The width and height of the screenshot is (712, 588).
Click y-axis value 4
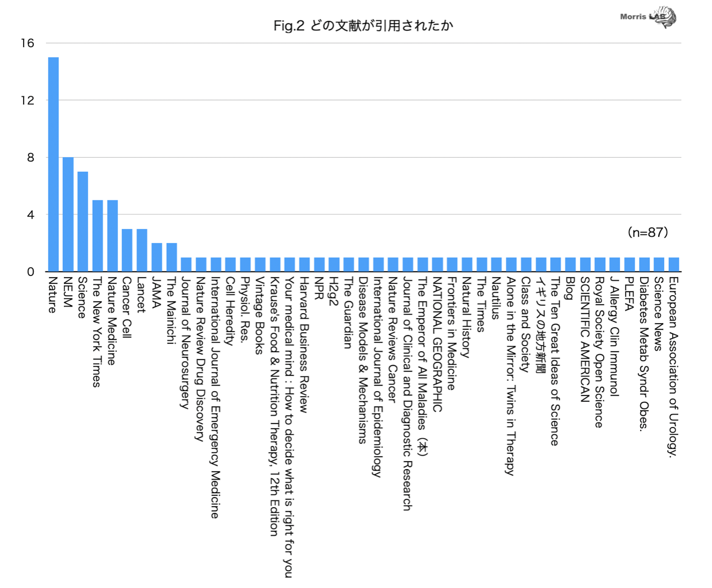tap(30, 215)
